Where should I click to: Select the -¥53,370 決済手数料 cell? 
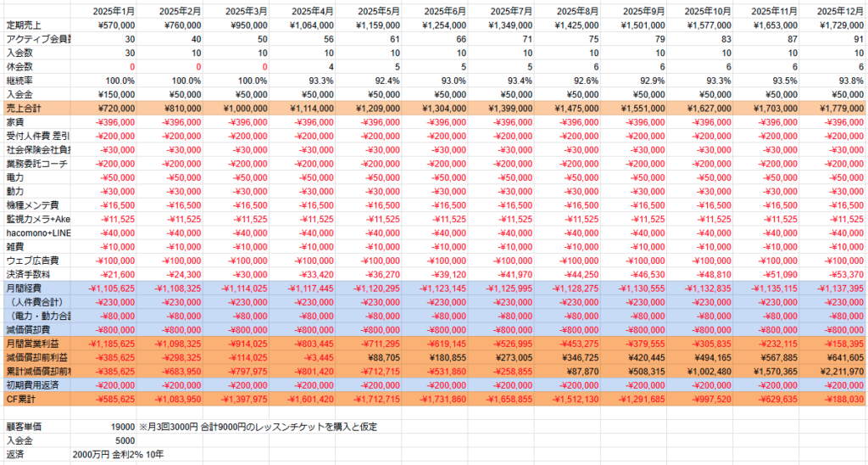(832, 274)
